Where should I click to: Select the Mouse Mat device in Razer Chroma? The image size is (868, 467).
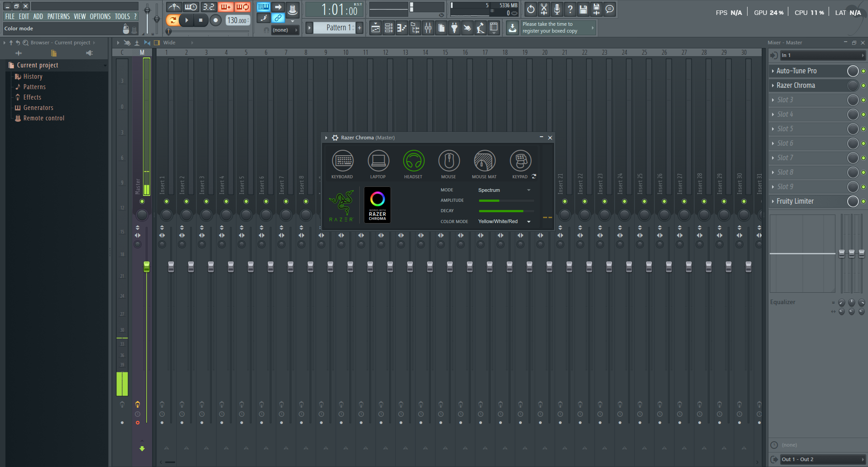pyautogui.click(x=485, y=161)
